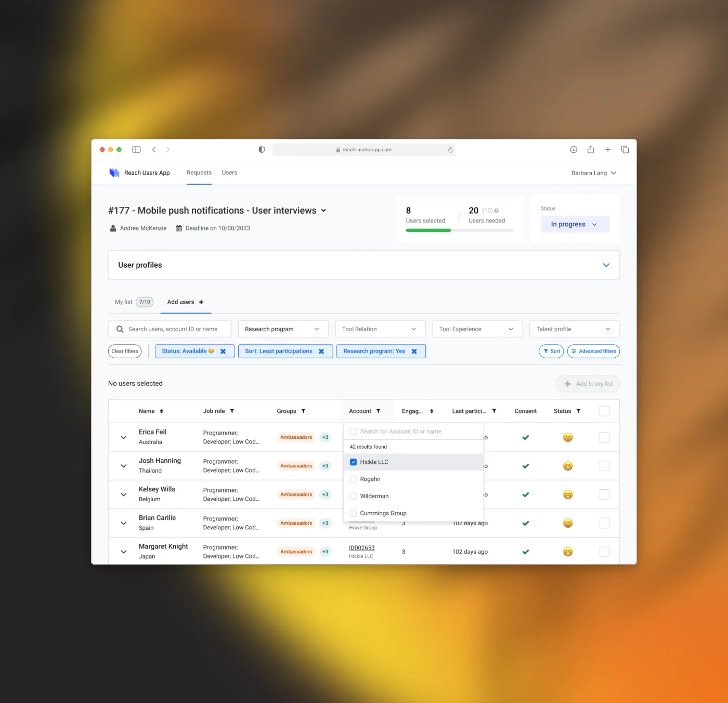Open the account link ID002653
Screen dimensions: 728x703
(x=362, y=548)
